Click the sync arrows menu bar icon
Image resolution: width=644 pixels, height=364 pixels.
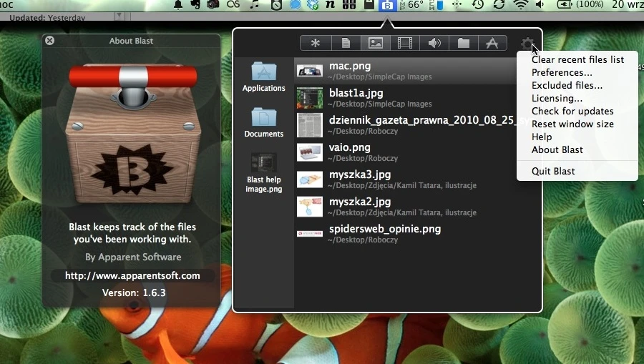point(499,4)
